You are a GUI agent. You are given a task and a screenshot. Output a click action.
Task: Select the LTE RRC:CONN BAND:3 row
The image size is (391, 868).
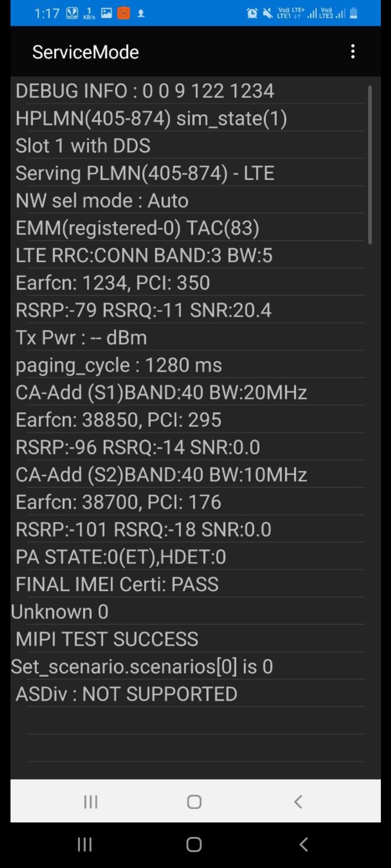click(x=144, y=255)
